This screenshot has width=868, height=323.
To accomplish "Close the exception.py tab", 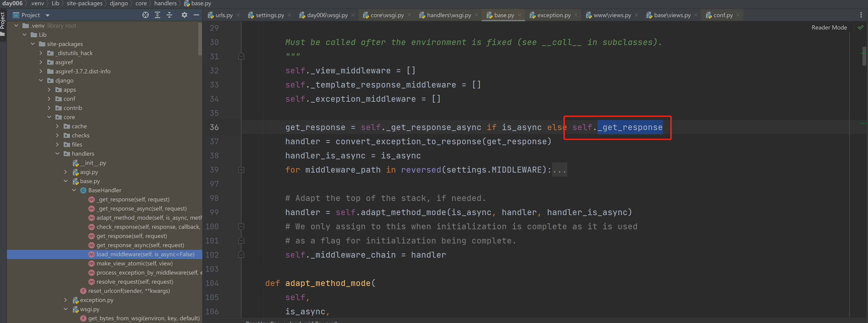I will 576,15.
